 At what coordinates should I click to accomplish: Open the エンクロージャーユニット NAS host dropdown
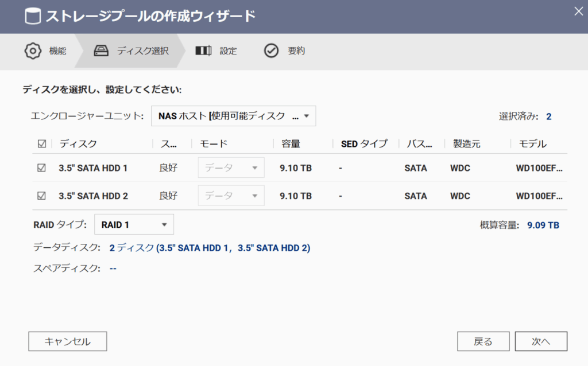[x=233, y=116]
